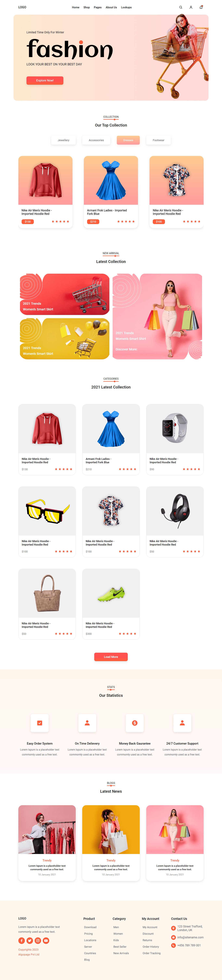Screen dimensions: 222x980
Task: Select the Jewellery collection tab
Action: pos(64,140)
